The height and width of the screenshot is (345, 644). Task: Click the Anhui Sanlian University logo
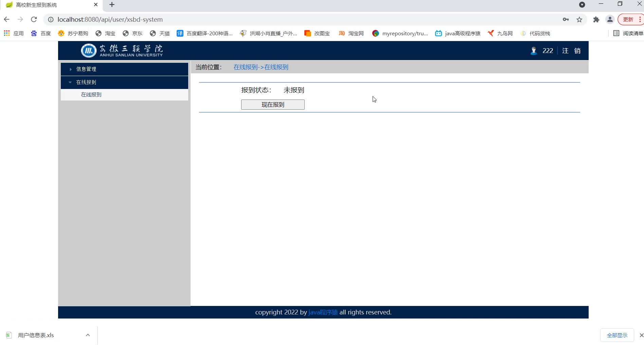point(122,51)
